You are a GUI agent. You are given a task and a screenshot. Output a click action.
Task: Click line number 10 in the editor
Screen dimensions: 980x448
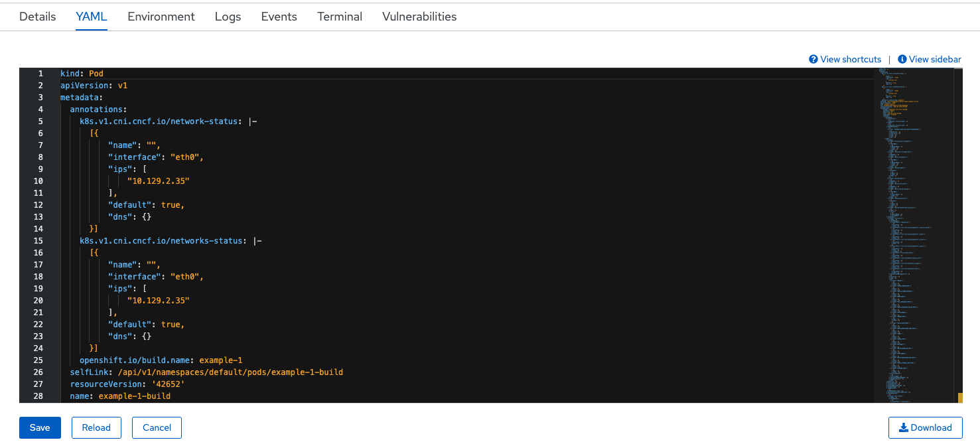click(x=38, y=181)
